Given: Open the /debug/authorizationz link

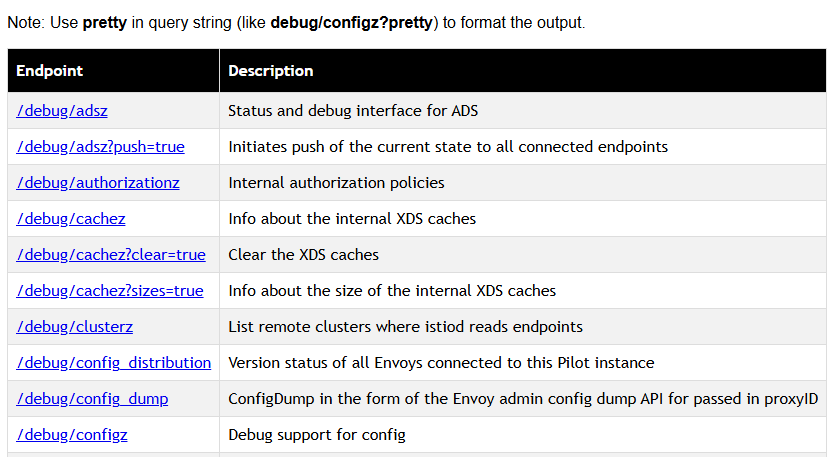Looking at the screenshot, I should tap(98, 183).
